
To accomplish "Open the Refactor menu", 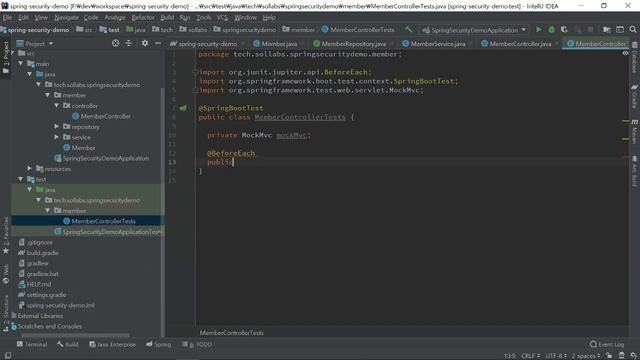I will tap(143, 17).
